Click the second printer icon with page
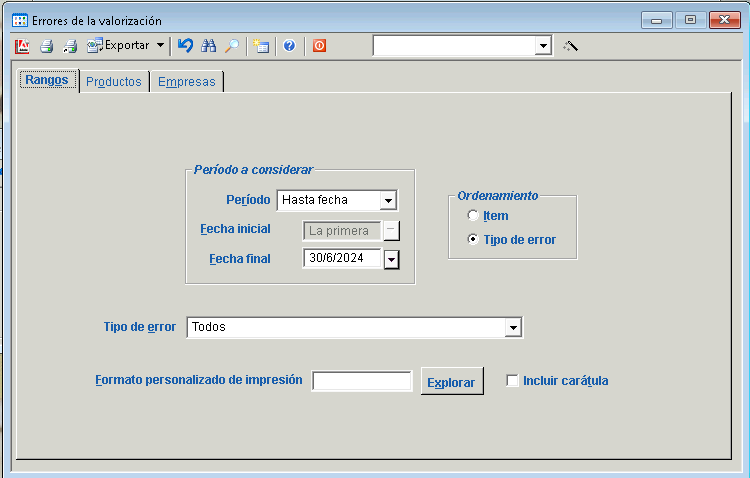 click(x=69, y=46)
